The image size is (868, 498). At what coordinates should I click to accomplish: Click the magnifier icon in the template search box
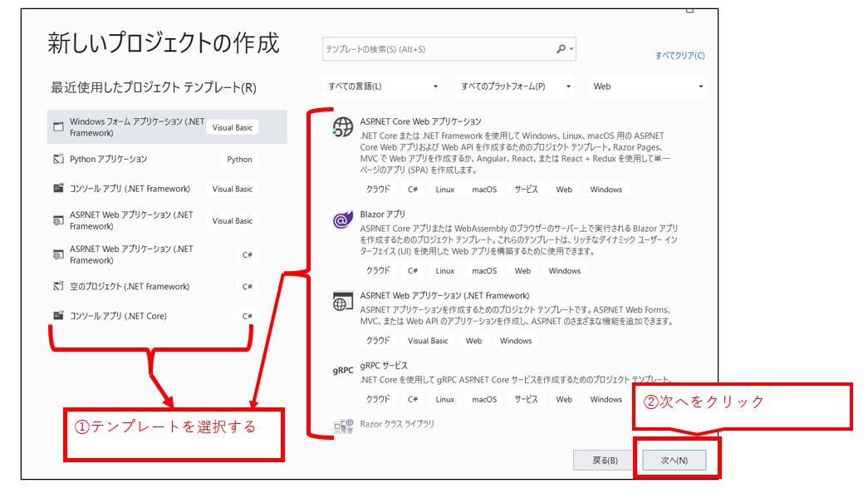pos(561,49)
